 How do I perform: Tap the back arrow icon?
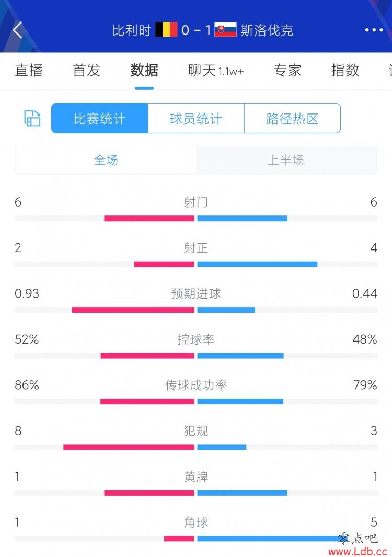coord(18,30)
